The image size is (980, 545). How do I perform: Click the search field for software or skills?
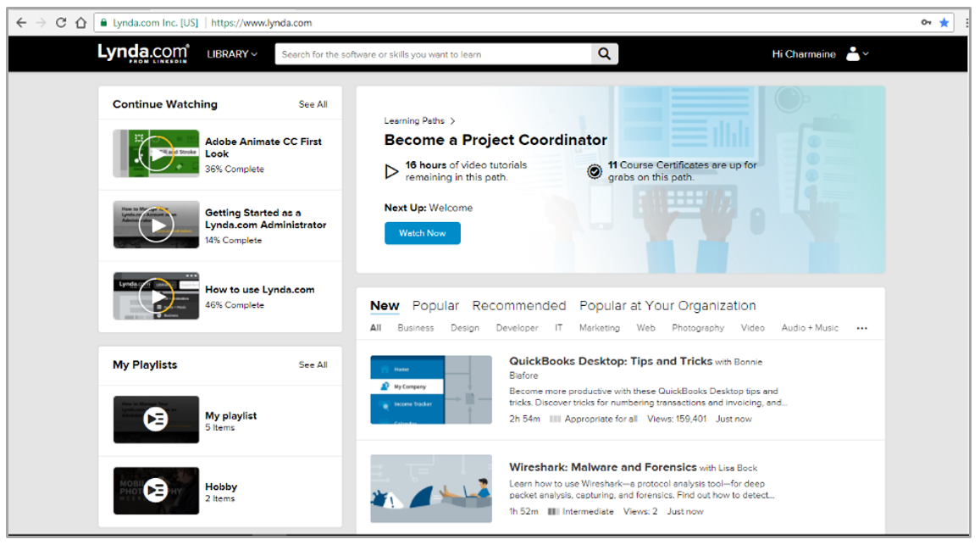tap(433, 53)
